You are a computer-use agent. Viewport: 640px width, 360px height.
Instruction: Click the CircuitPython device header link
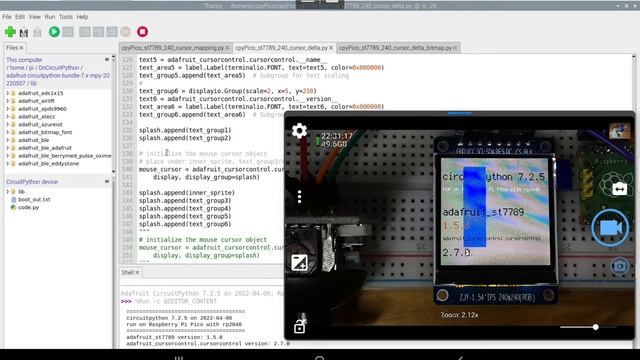pyautogui.click(x=32, y=182)
